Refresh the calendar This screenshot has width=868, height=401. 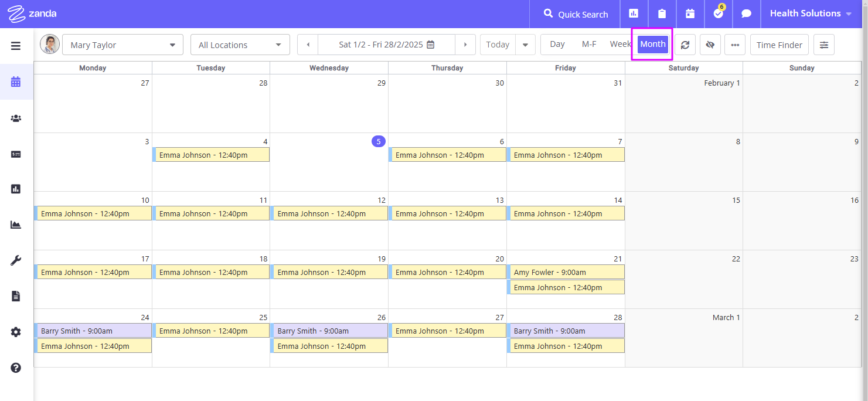(685, 45)
